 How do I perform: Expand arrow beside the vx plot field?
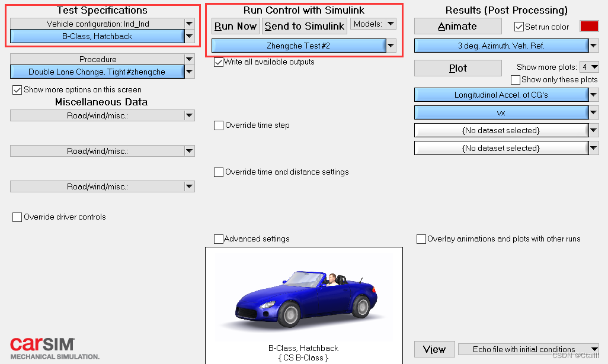click(594, 112)
